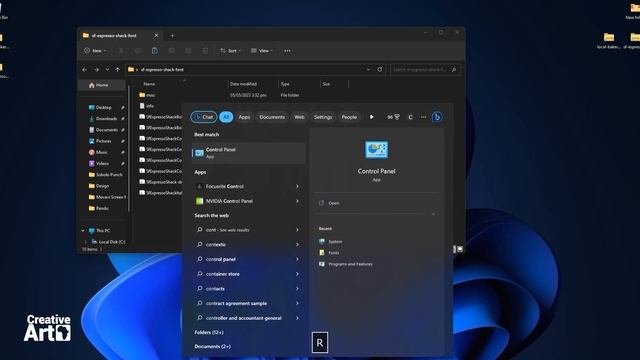Click the rewards points trophy icon

pos(397,117)
